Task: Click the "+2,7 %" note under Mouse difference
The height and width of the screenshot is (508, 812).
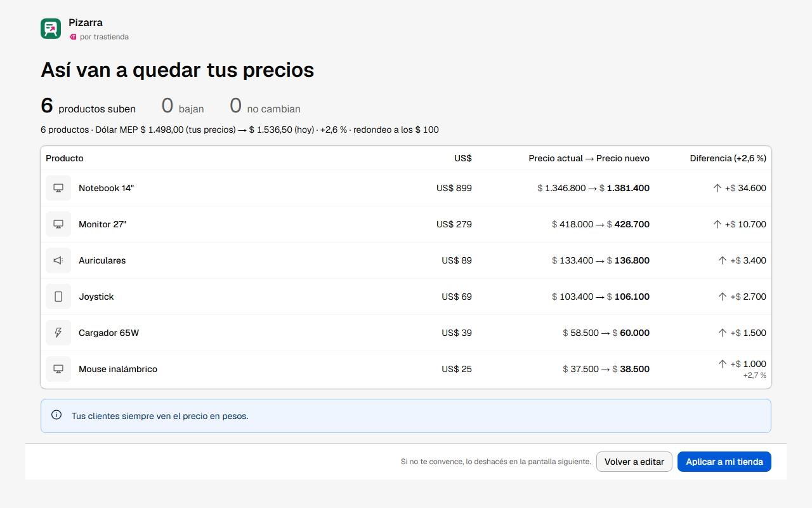Action: [755, 375]
